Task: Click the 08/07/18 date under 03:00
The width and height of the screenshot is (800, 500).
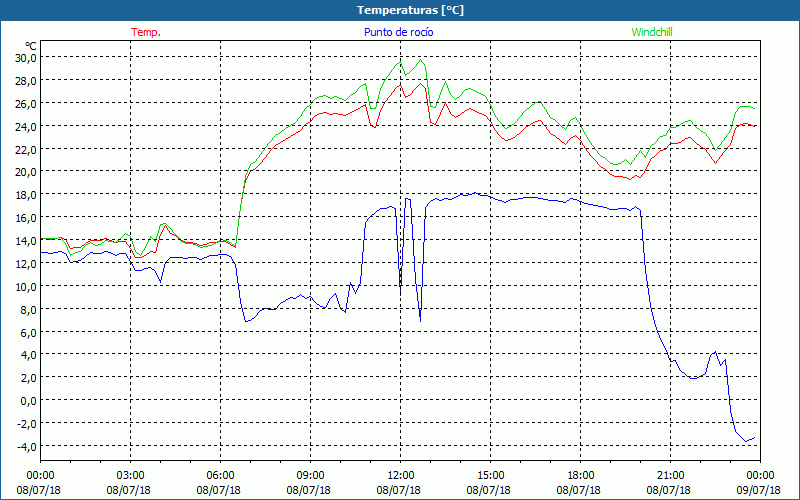Action: pyautogui.click(x=129, y=490)
